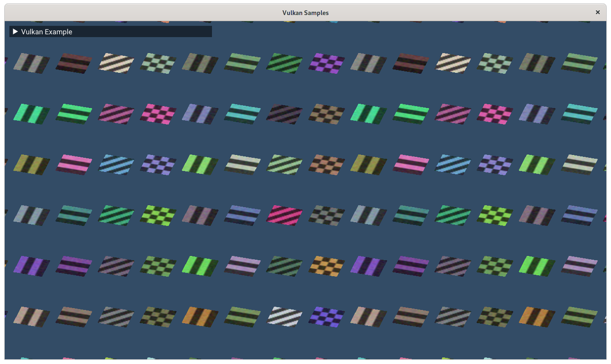This screenshot has height=364, width=611.
Task: Select the leftmost orange vertical-striped tile
Action: tap(200, 316)
